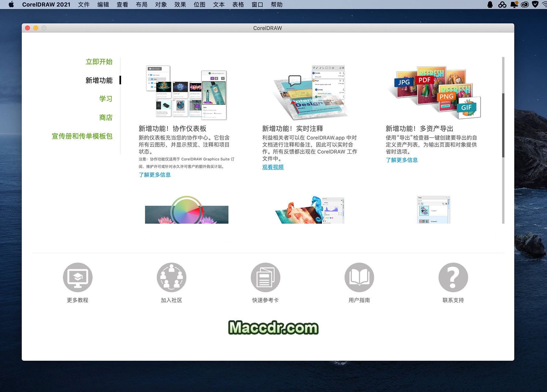Image resolution: width=547 pixels, height=392 pixels.
Task: Open the Apple menu
Action: (11, 4)
